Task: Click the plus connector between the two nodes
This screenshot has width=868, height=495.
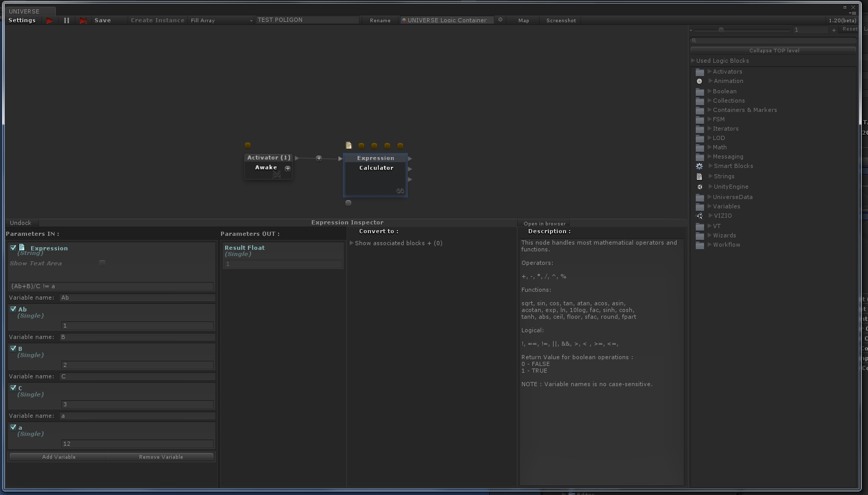Action: pyautogui.click(x=319, y=158)
